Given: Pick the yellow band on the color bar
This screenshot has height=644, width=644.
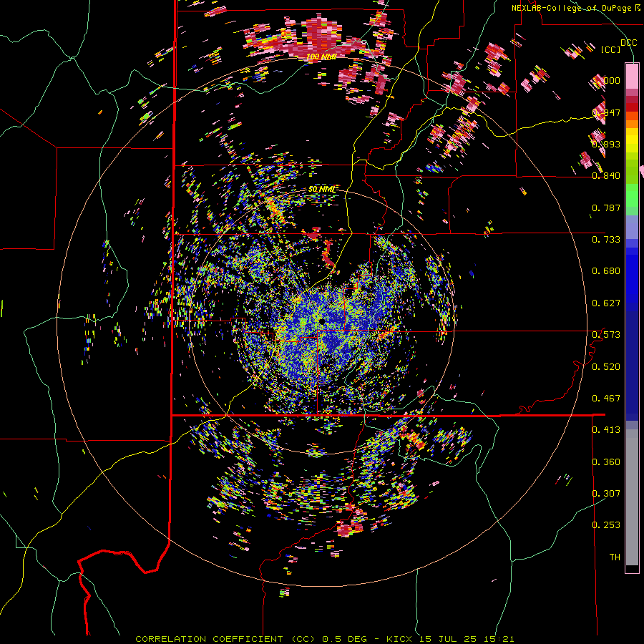Looking at the screenshot, I should (x=632, y=140).
